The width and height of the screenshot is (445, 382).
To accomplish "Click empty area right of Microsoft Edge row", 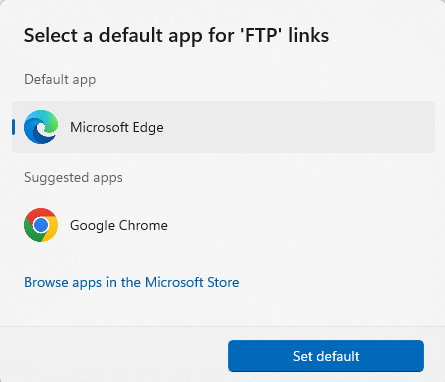I will (300, 127).
